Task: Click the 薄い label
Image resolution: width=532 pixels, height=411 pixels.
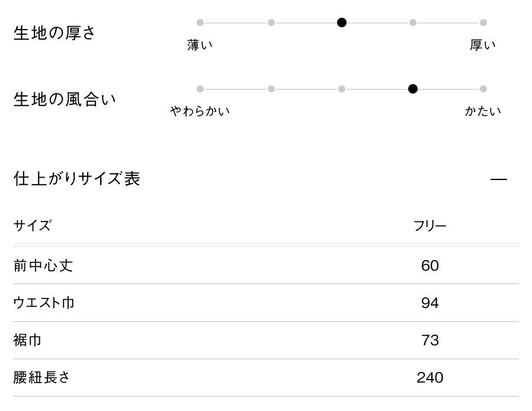Action: click(x=200, y=45)
